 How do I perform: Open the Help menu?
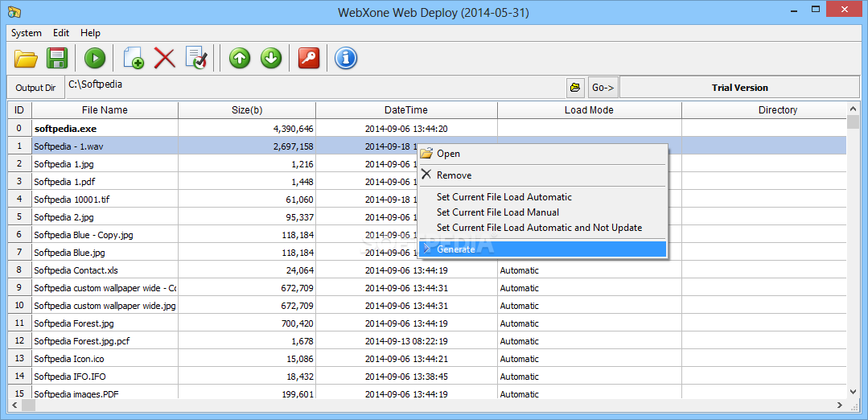90,33
